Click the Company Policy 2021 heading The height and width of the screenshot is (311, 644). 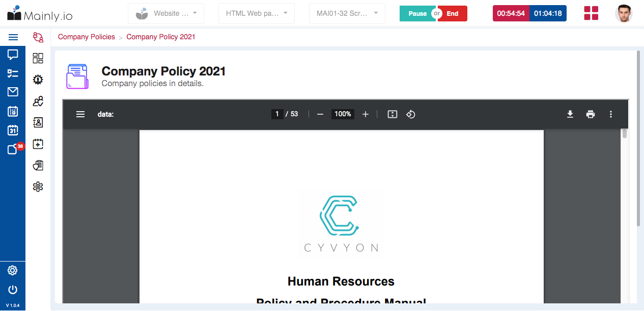point(163,71)
